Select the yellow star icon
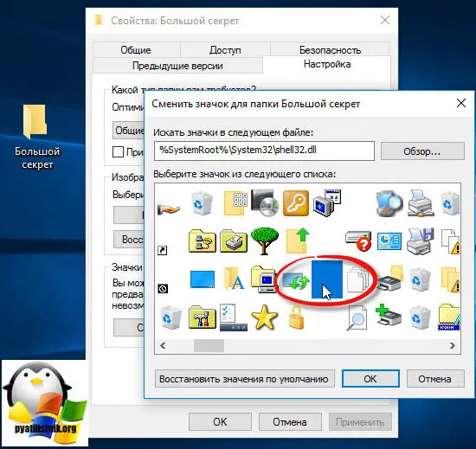Image resolution: width=476 pixels, height=449 pixels. [x=265, y=318]
